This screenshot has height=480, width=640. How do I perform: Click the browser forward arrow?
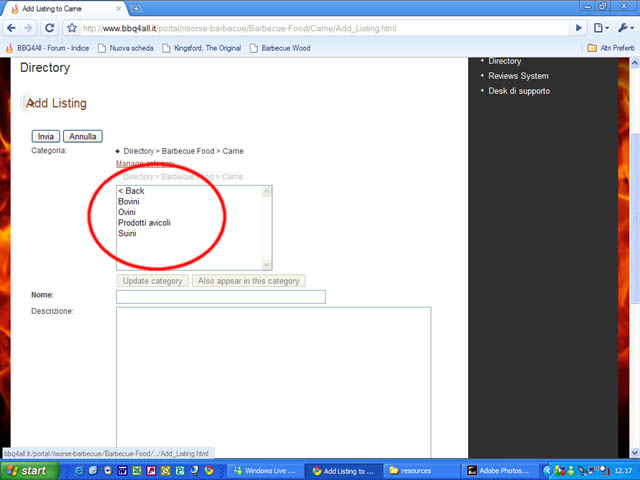28,28
